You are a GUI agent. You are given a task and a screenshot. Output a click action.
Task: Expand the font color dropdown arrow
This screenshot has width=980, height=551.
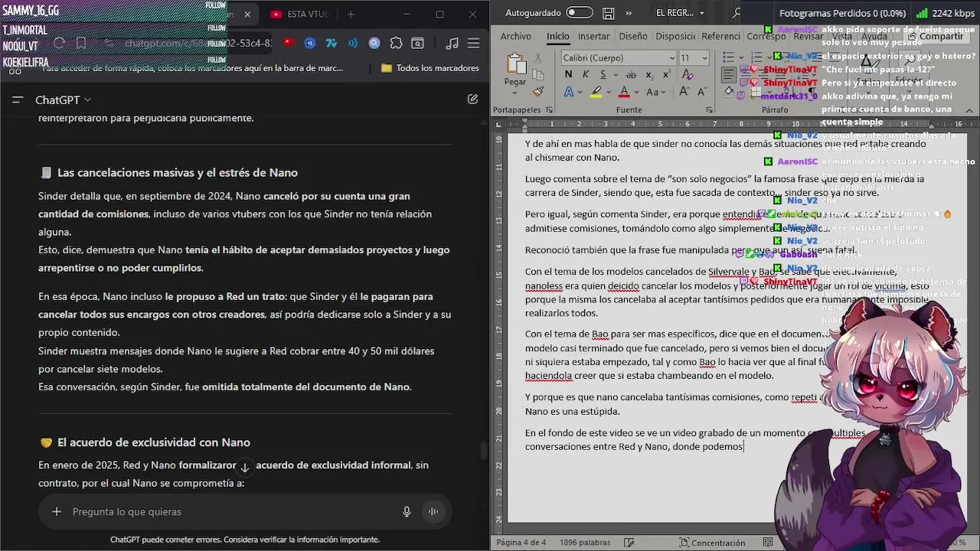[x=635, y=92]
